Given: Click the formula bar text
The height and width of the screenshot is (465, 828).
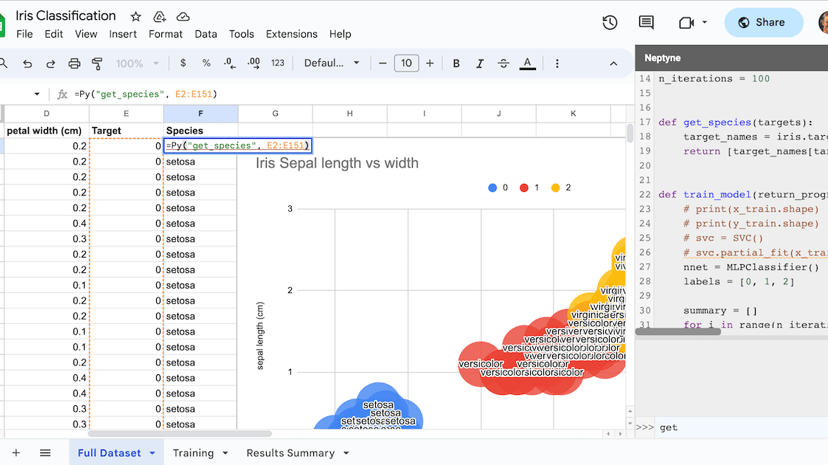Looking at the screenshot, I should [x=146, y=94].
